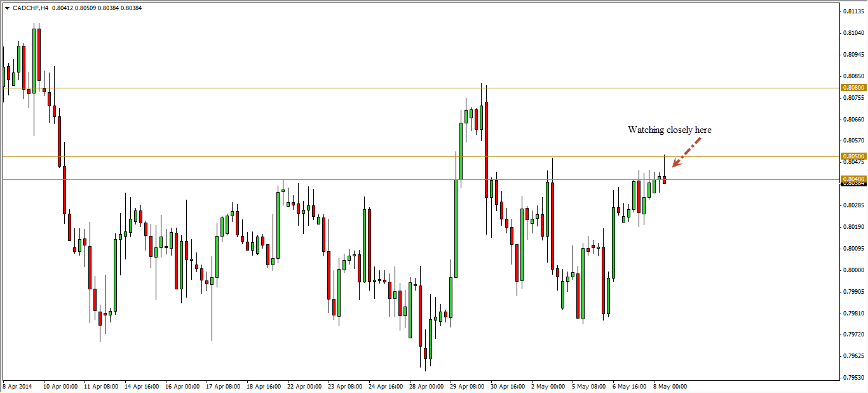Select the CADCHF,H4 chart title text
Screen dimensions: 868x393
(x=30, y=8)
